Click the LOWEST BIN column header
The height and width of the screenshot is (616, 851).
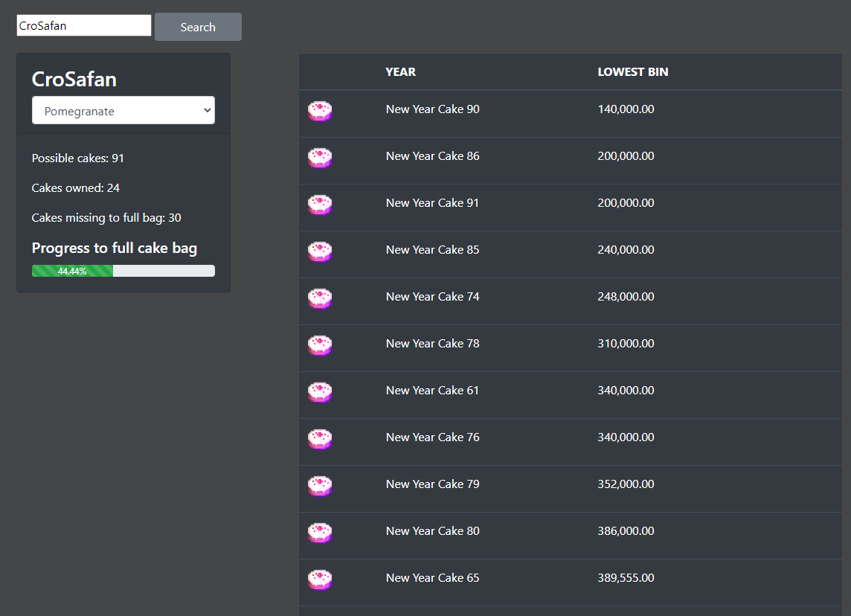tap(633, 71)
